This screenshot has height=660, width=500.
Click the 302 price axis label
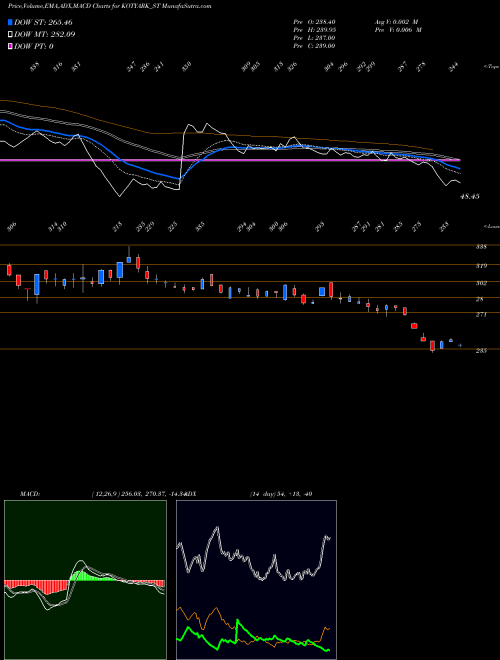481,283
